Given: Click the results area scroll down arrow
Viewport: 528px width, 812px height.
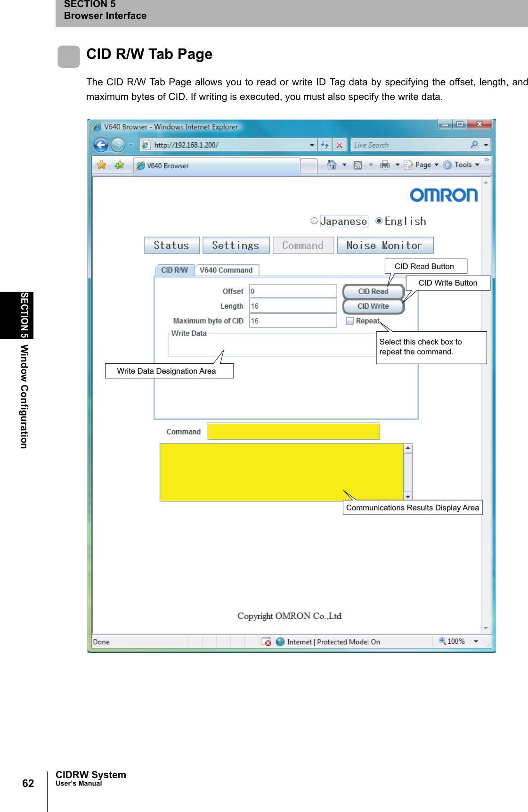Looking at the screenshot, I should click(408, 496).
